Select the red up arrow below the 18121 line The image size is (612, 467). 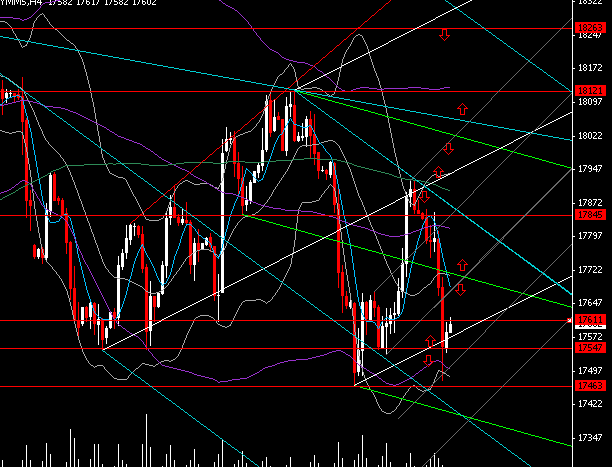click(x=463, y=109)
